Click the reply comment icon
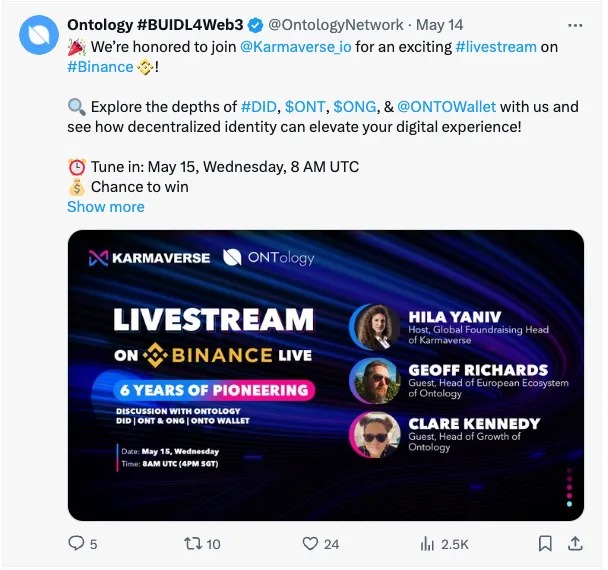Screen dimensions: 608x570 (x=76, y=544)
